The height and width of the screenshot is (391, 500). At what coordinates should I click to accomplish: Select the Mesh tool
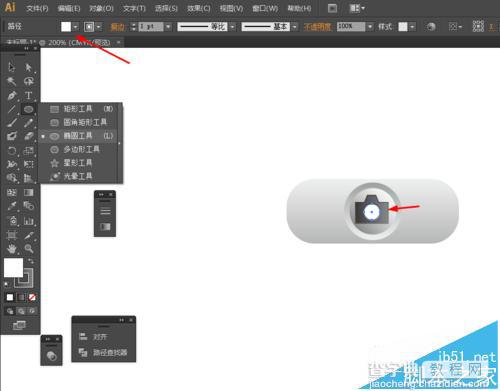12,192
